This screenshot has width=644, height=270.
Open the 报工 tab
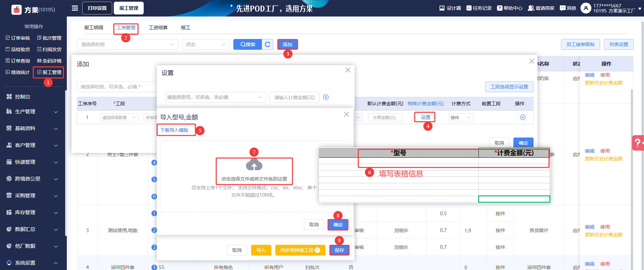(186, 28)
